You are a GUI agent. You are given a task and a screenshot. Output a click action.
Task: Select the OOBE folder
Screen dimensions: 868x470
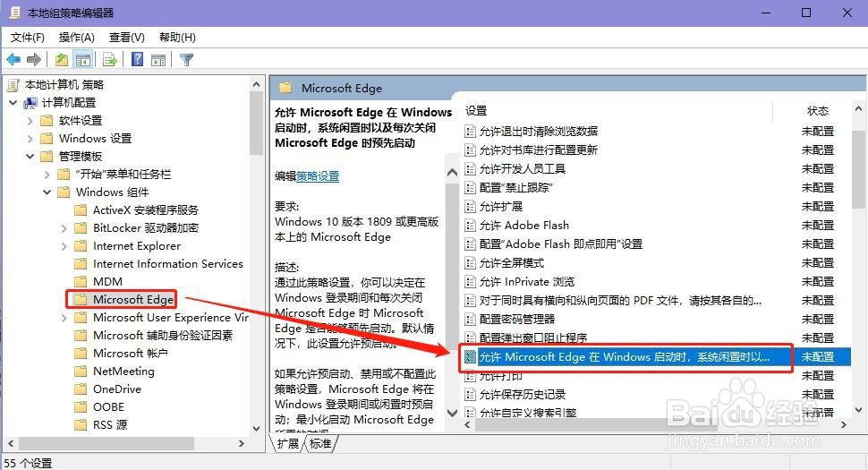click(x=108, y=407)
